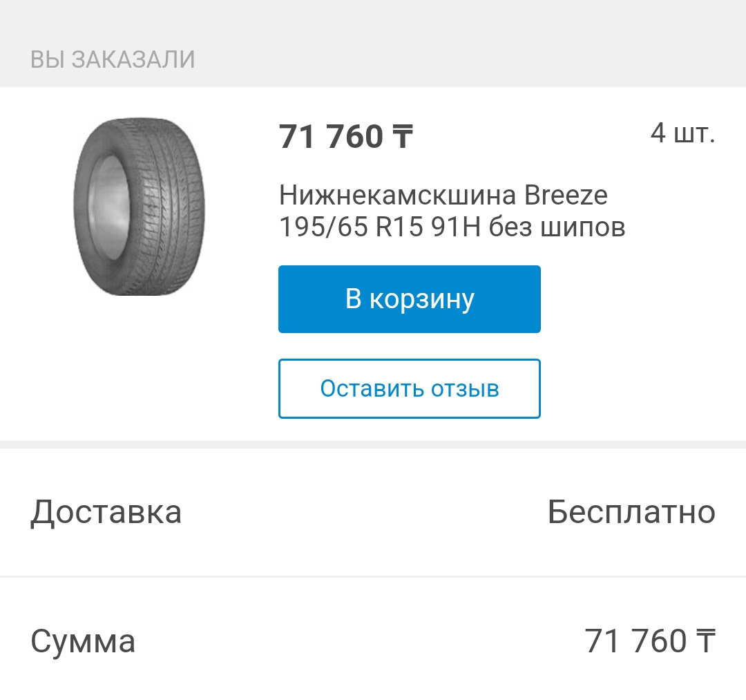Add the tires with В корзину
Viewport: 746px width, 700px height.
(x=409, y=299)
